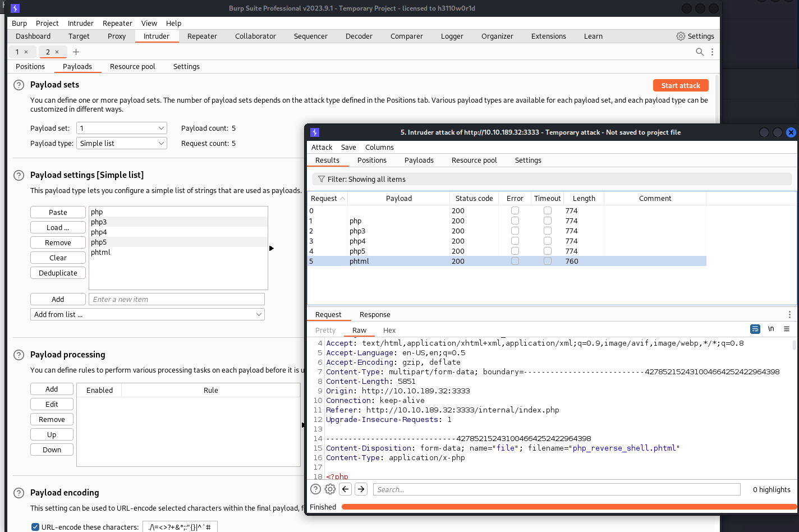The height and width of the screenshot is (532, 799).
Task: Click the Request column sort arrow
Action: [x=342, y=199]
